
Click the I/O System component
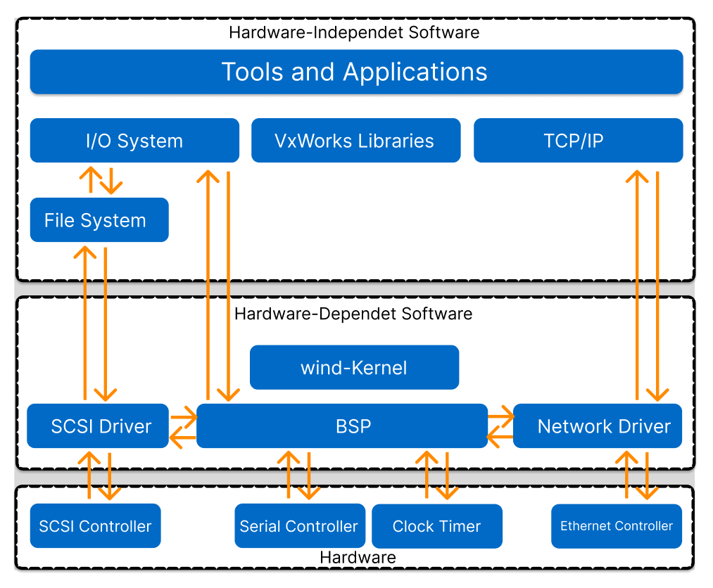click(134, 140)
